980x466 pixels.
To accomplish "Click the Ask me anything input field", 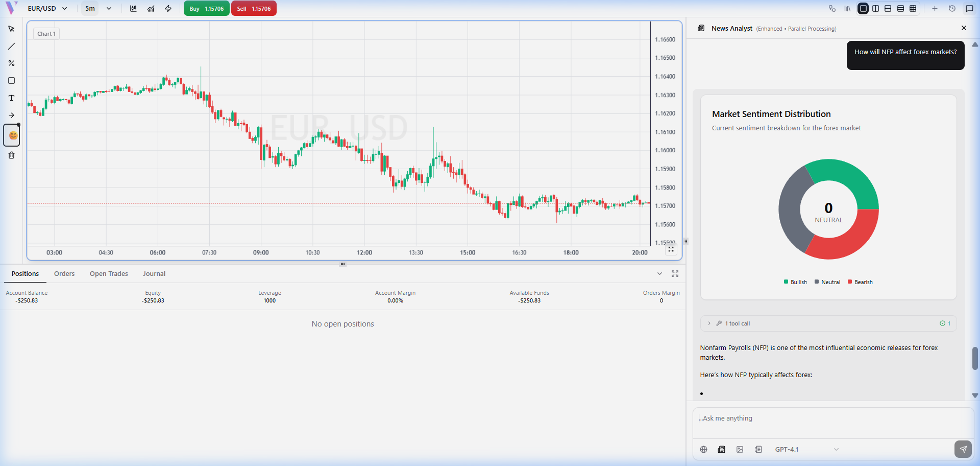I will 827,418.
